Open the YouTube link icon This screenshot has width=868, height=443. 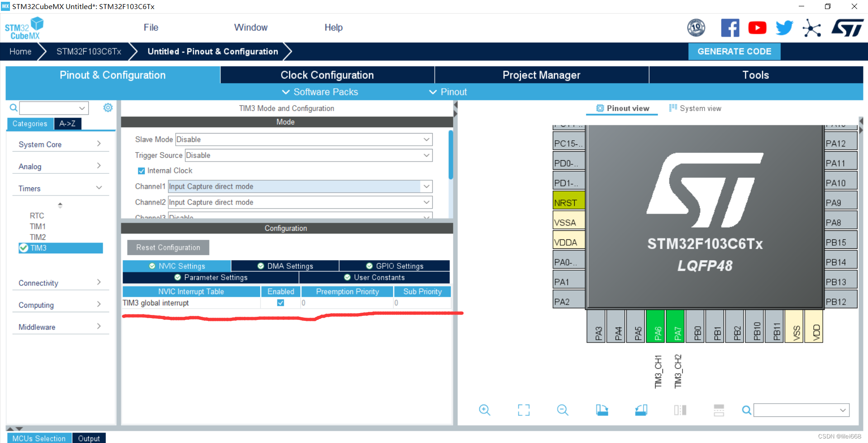click(x=757, y=28)
